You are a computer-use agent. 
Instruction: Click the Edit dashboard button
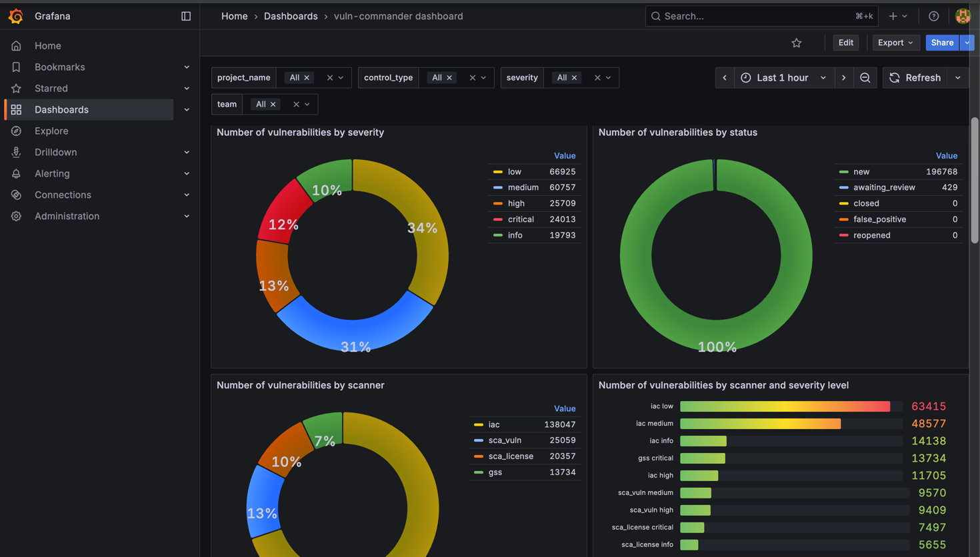click(846, 43)
